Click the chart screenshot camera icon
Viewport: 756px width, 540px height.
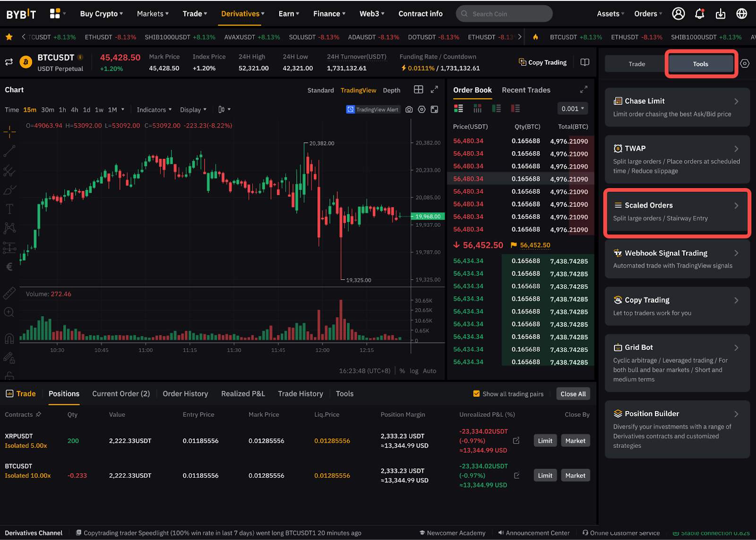click(409, 110)
